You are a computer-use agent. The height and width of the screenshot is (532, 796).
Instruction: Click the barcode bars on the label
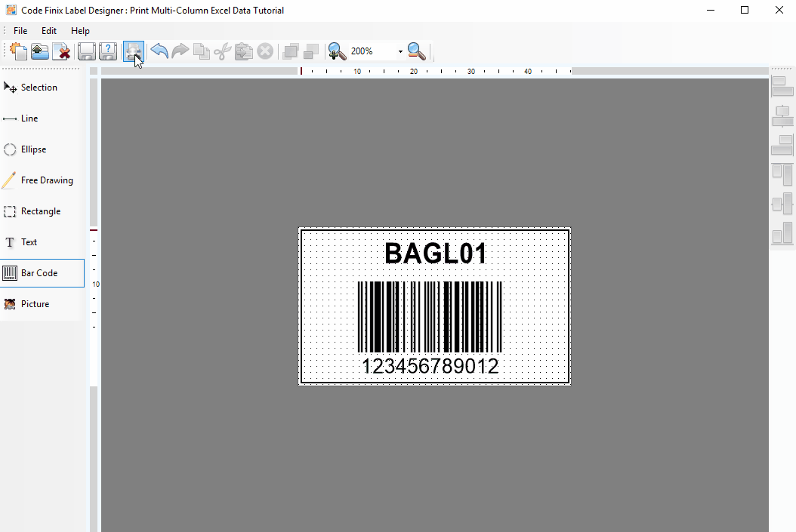coord(430,317)
